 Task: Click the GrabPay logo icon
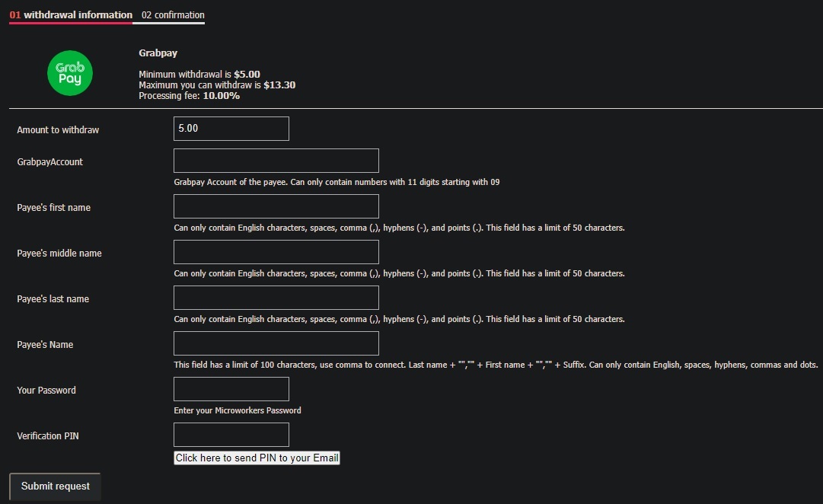pyautogui.click(x=69, y=74)
